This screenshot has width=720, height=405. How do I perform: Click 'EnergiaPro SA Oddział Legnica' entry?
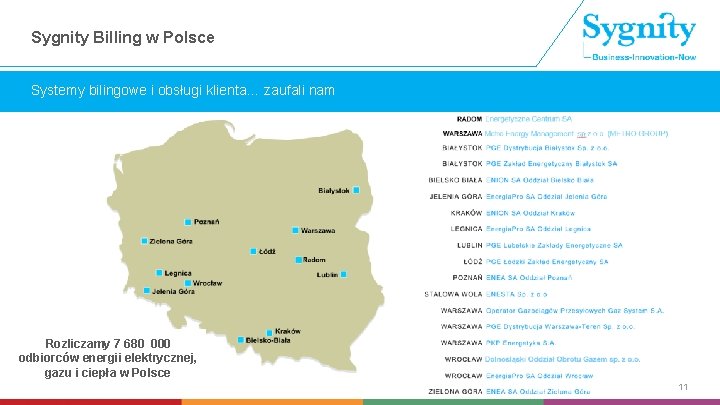pos(538,229)
